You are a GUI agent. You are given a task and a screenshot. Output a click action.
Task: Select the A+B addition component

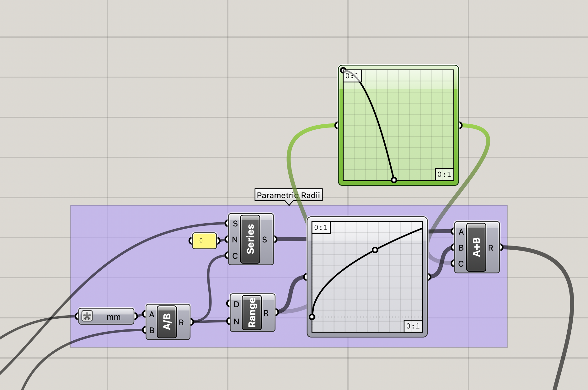(x=477, y=247)
